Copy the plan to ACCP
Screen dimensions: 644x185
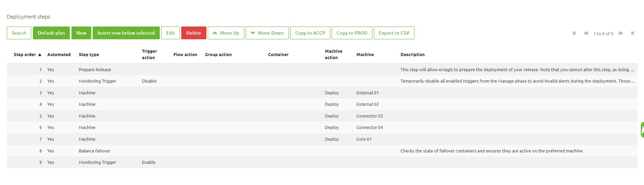click(310, 33)
